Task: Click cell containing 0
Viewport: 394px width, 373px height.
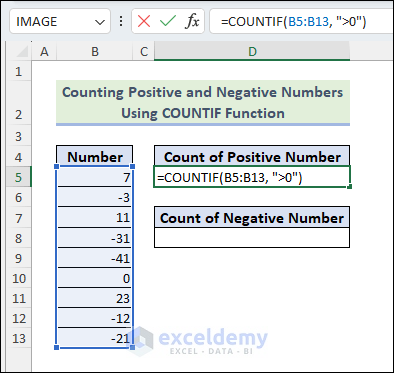Action: click(x=95, y=278)
